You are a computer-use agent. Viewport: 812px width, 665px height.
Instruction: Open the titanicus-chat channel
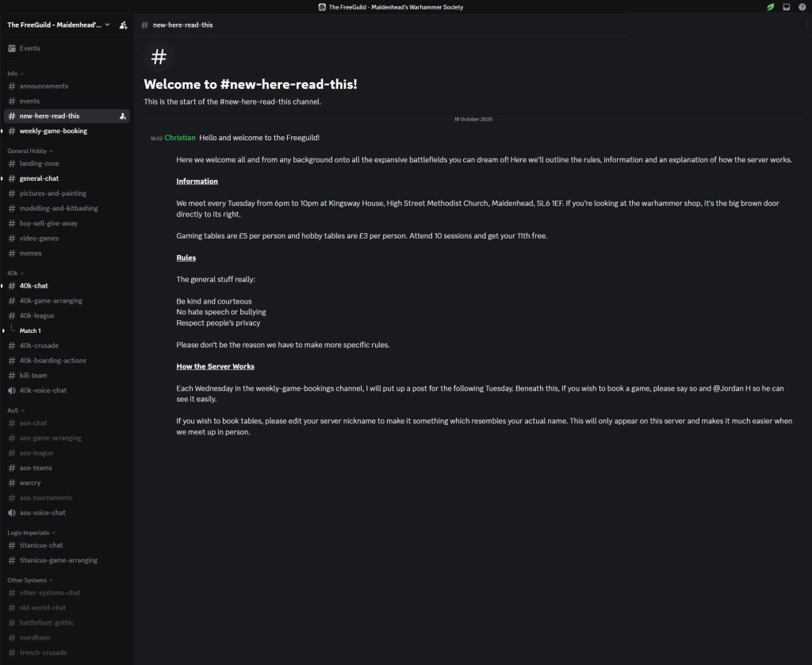pos(41,545)
